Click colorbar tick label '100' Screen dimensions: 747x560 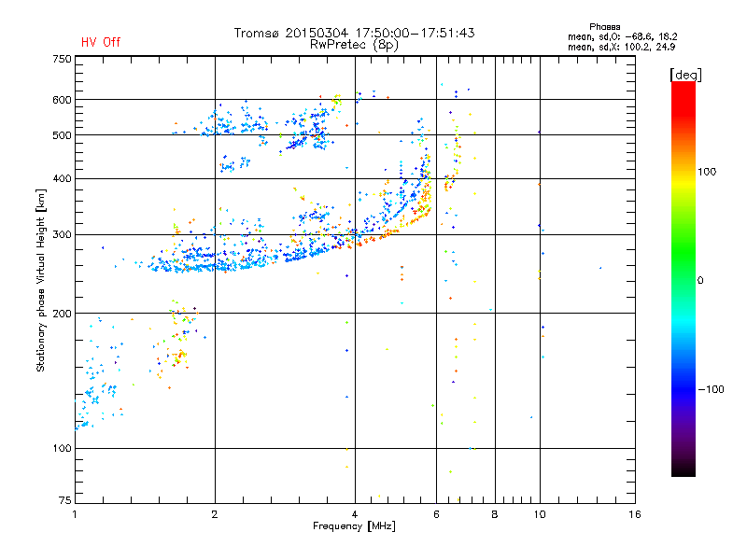point(707,172)
